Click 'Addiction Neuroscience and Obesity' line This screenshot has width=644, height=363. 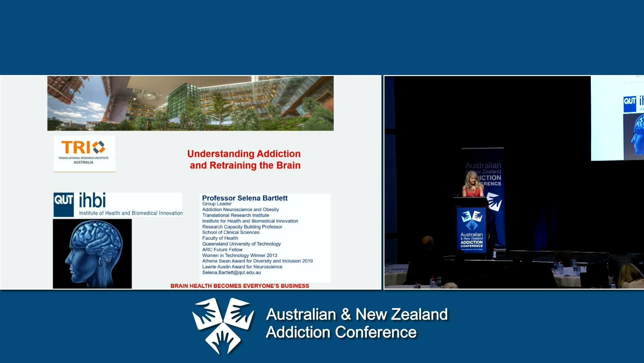pos(240,210)
